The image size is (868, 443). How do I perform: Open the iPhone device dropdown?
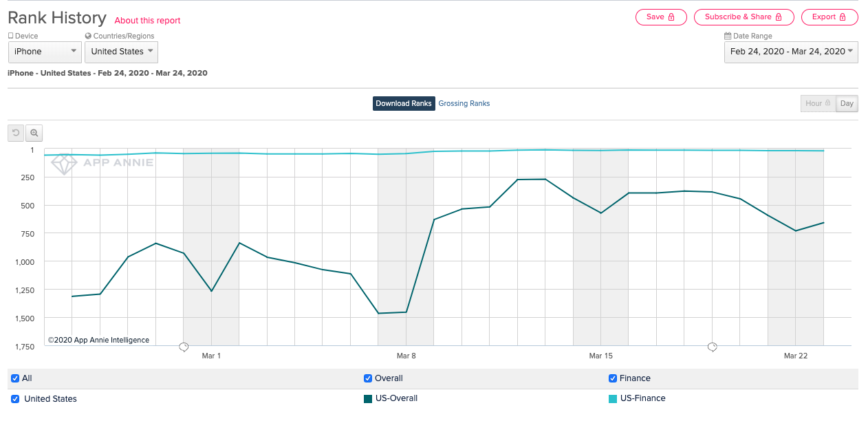(45, 52)
